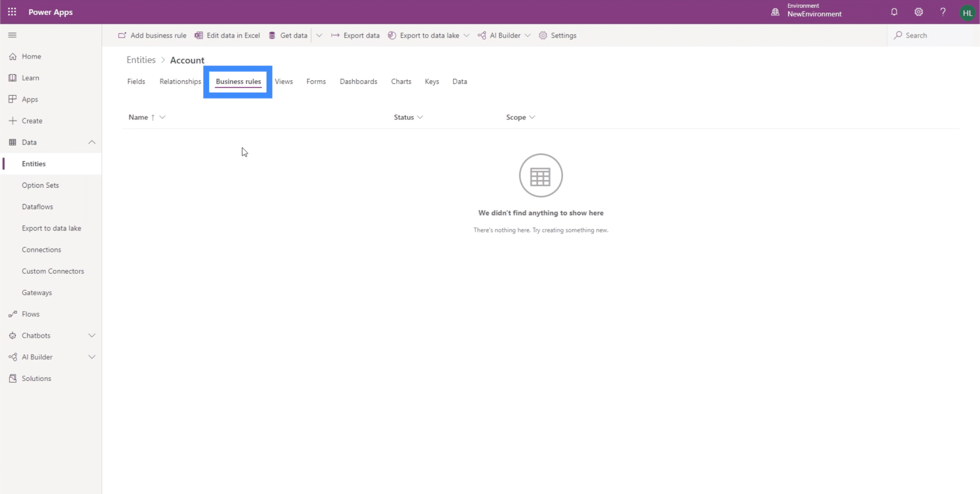Open the HL user account avatar

[967, 12]
